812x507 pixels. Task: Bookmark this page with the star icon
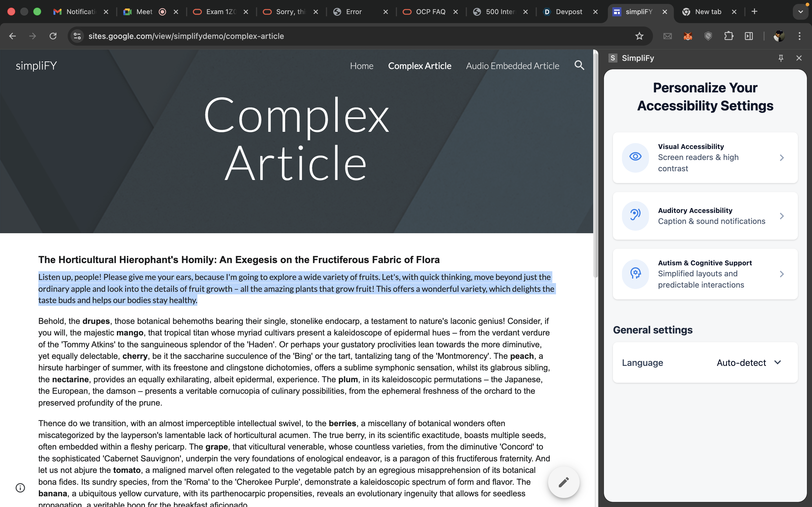tap(639, 36)
